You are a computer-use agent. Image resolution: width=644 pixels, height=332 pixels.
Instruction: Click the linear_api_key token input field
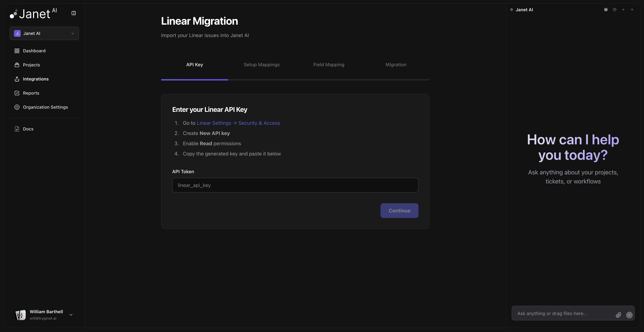(295, 185)
